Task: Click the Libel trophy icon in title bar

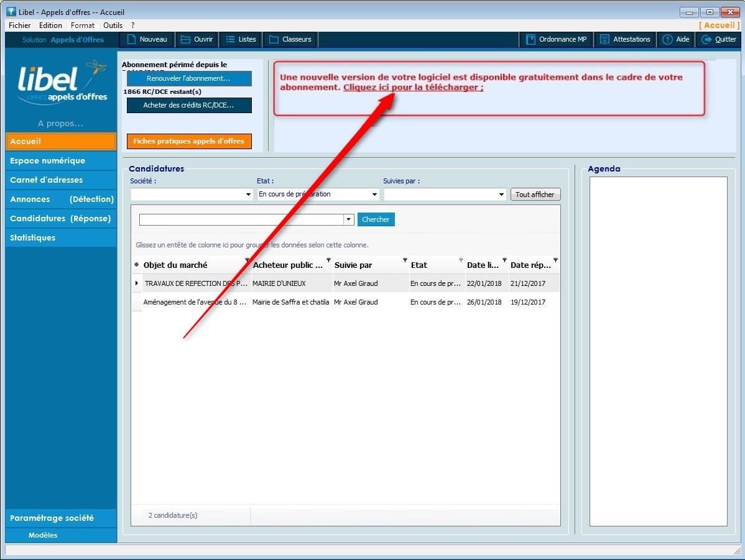Action: [11, 11]
